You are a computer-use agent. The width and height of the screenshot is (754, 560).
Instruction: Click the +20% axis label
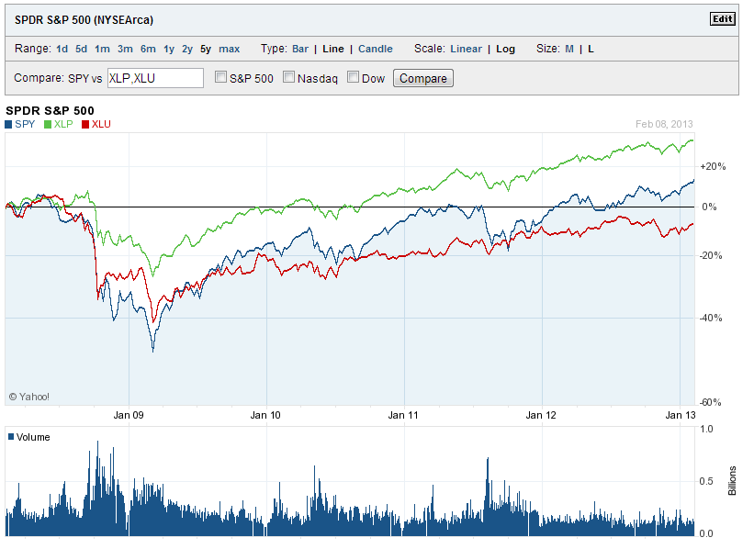click(x=713, y=167)
